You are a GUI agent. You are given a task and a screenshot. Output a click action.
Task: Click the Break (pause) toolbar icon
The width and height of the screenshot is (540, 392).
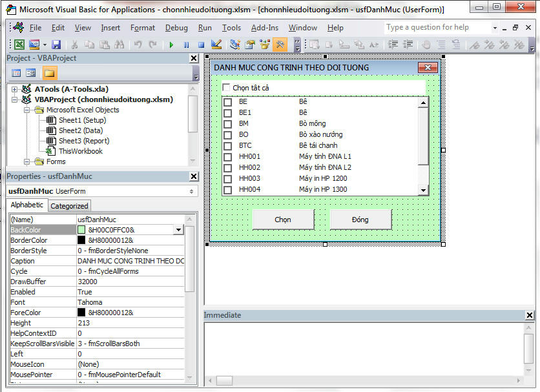click(x=186, y=45)
